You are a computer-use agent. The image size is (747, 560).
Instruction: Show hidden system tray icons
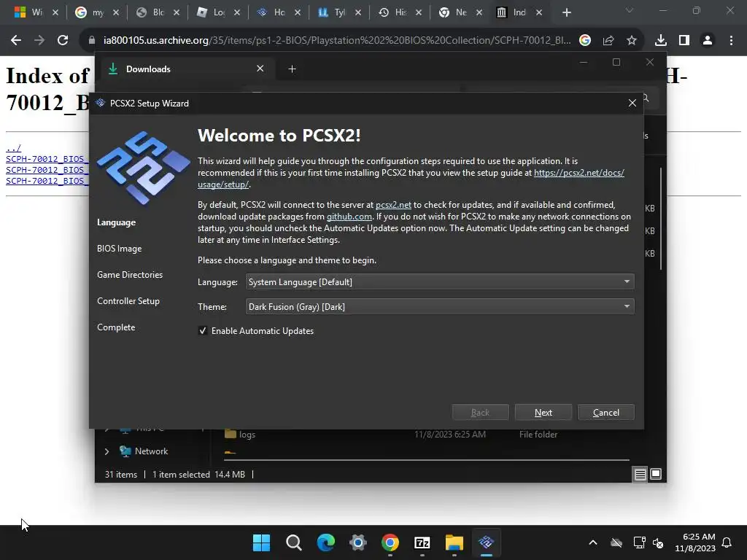click(593, 542)
